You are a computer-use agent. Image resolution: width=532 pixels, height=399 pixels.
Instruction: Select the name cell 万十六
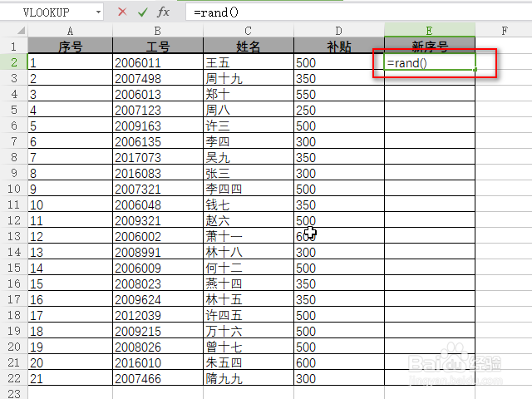(249, 331)
